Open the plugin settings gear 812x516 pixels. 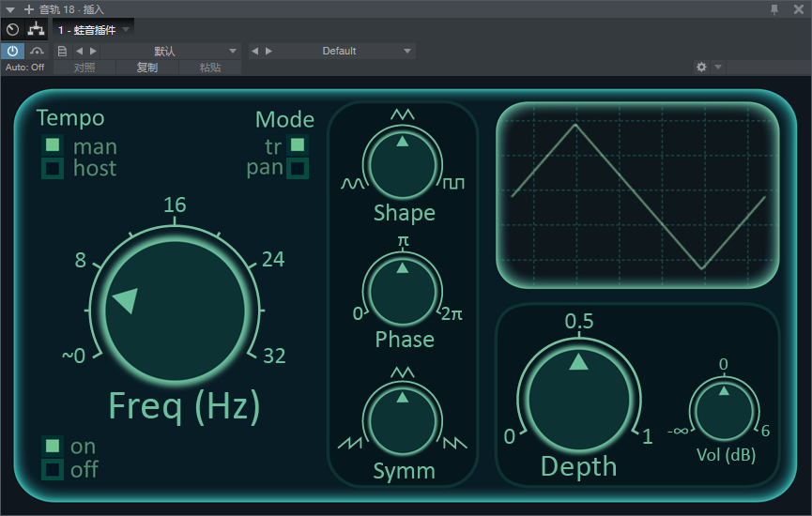click(701, 67)
